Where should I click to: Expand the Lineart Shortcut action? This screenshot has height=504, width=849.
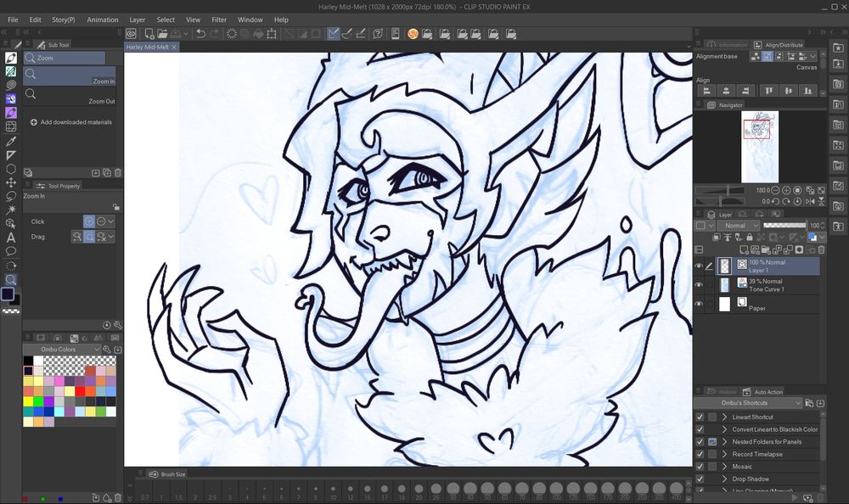[x=724, y=417]
